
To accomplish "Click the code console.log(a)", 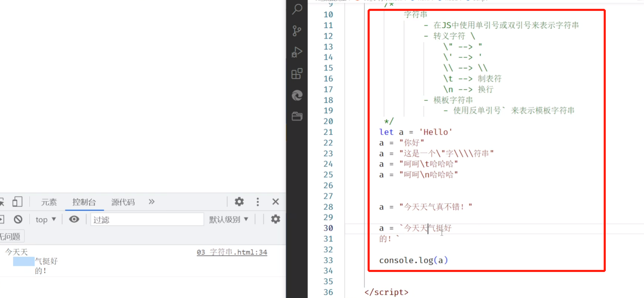I will [x=414, y=260].
